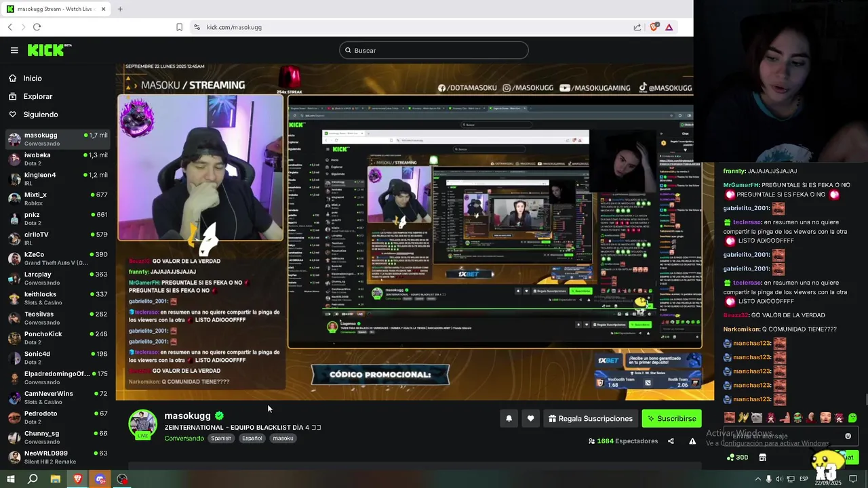This screenshot has height=488, width=868.
Task: Open ElpadredomingoOf channel in sidebar
Action: (58, 378)
